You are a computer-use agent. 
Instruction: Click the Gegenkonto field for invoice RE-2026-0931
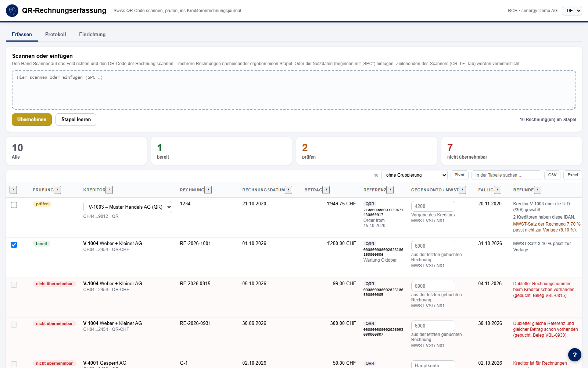click(433, 326)
